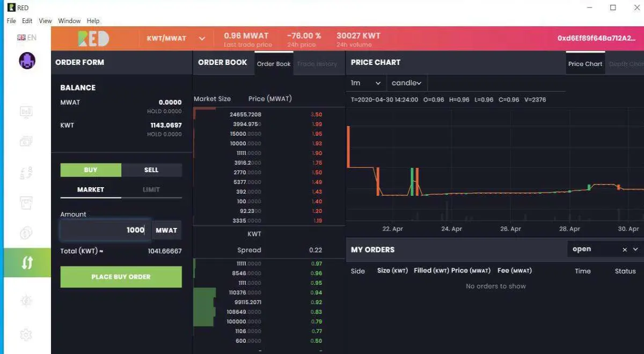Click the 1.95 ask price row
Viewport: 644px width, 354px height.
pos(269,134)
